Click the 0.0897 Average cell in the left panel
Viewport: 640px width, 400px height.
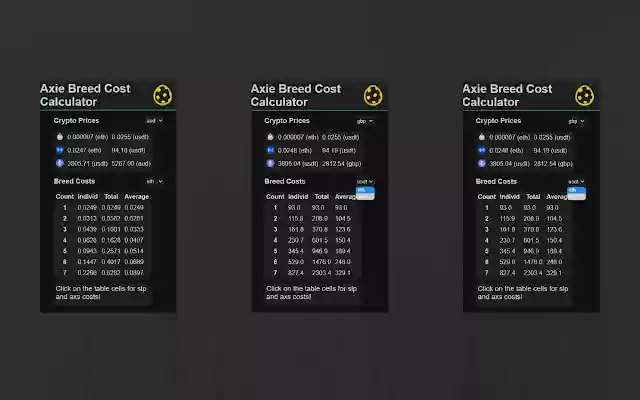(x=134, y=273)
